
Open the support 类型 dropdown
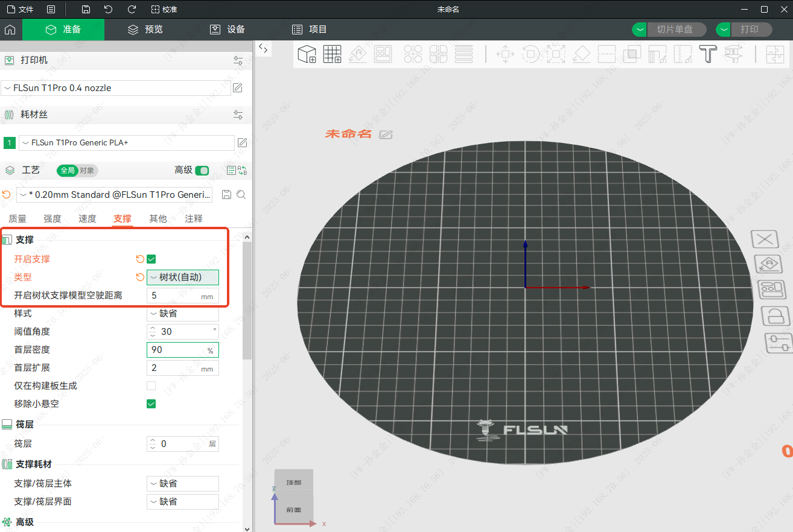[x=183, y=277]
